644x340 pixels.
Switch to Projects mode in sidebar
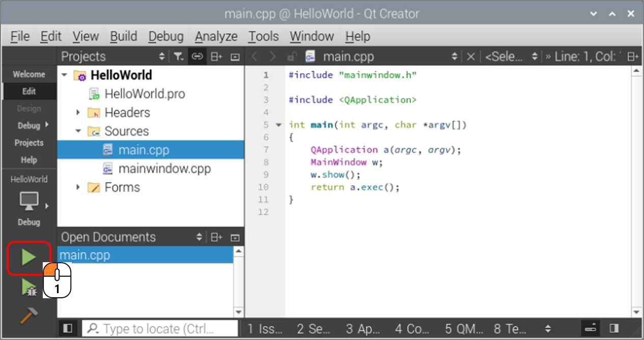29,143
